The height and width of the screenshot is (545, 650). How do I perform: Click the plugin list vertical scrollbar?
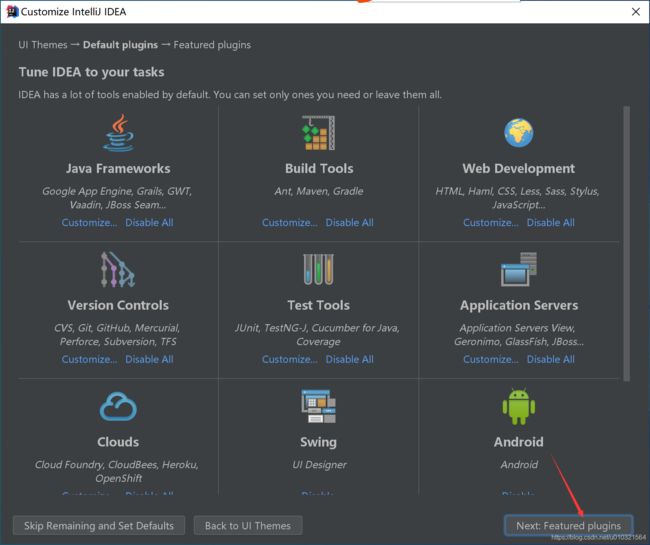pos(626,244)
